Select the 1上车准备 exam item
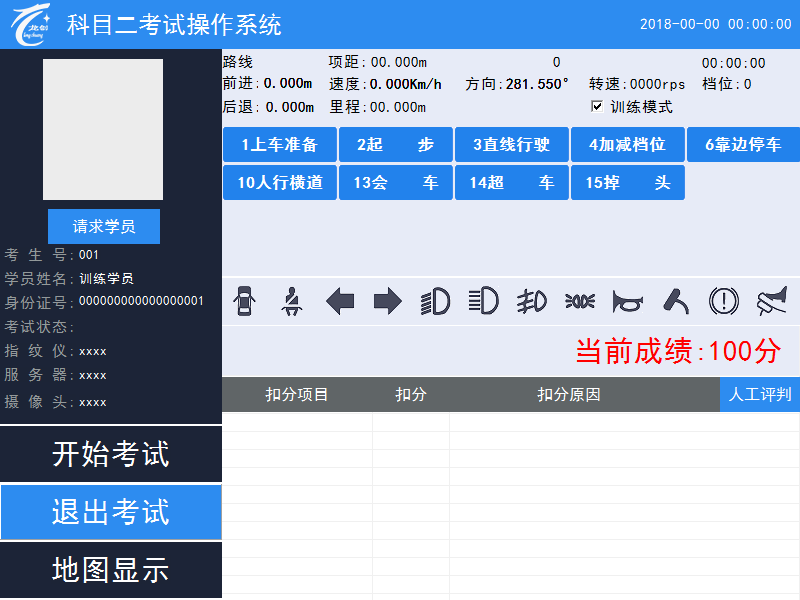Viewport: 800px width, 600px height. tap(280, 144)
